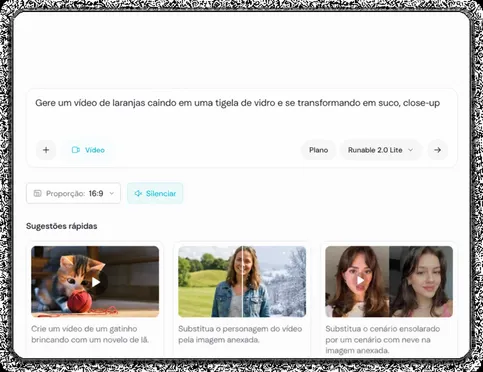Image resolution: width=483 pixels, height=372 pixels.
Task: Select the Video mode chip
Action: pyautogui.click(x=88, y=150)
